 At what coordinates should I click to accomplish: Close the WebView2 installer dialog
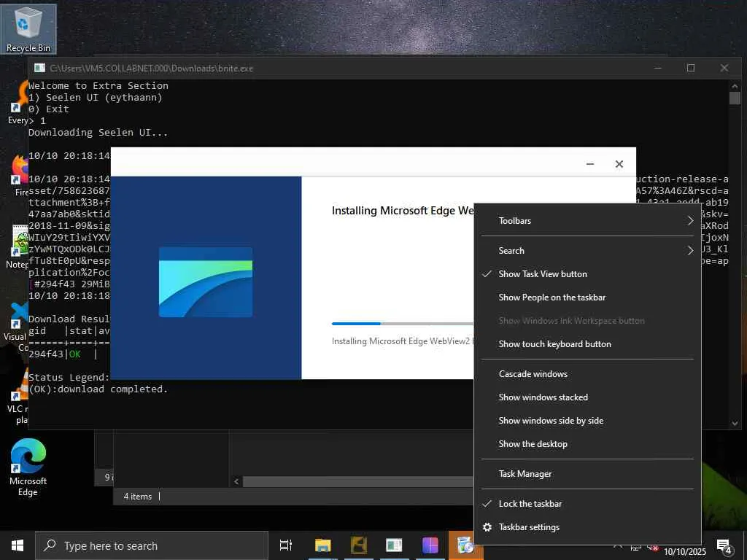tap(619, 164)
